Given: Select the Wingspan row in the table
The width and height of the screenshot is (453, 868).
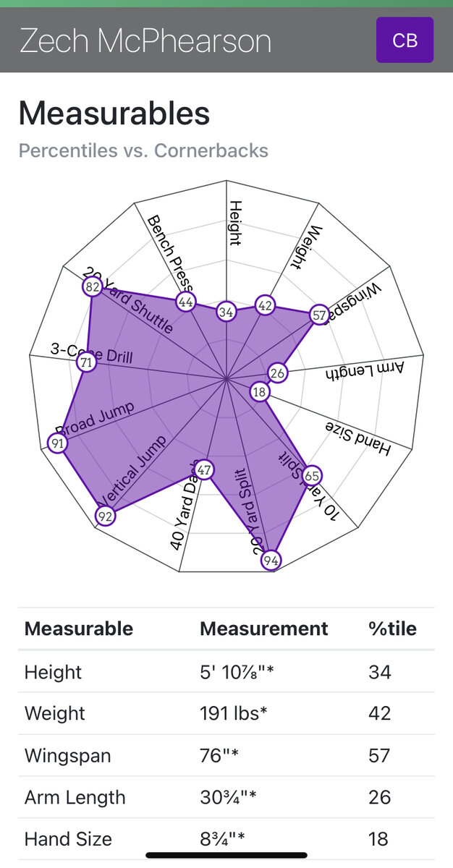Looking at the screenshot, I should pos(226,756).
